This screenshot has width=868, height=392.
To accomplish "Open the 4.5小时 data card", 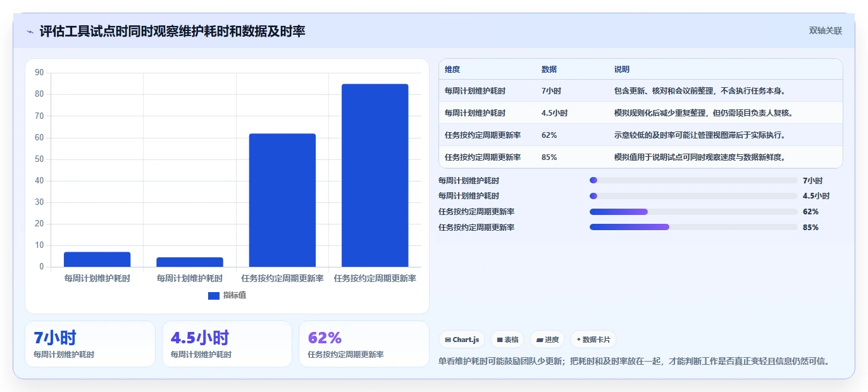I will [227, 344].
